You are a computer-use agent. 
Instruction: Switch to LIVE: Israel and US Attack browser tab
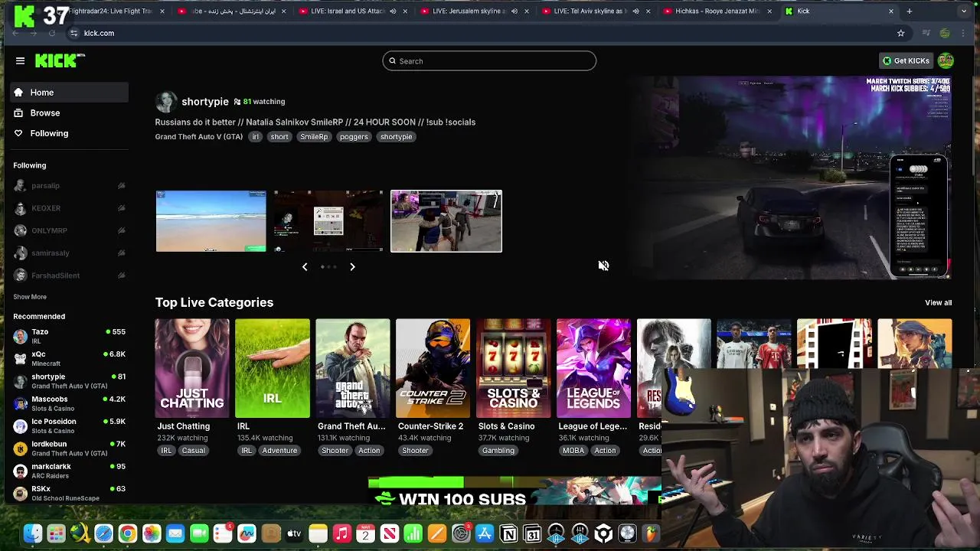(x=348, y=11)
